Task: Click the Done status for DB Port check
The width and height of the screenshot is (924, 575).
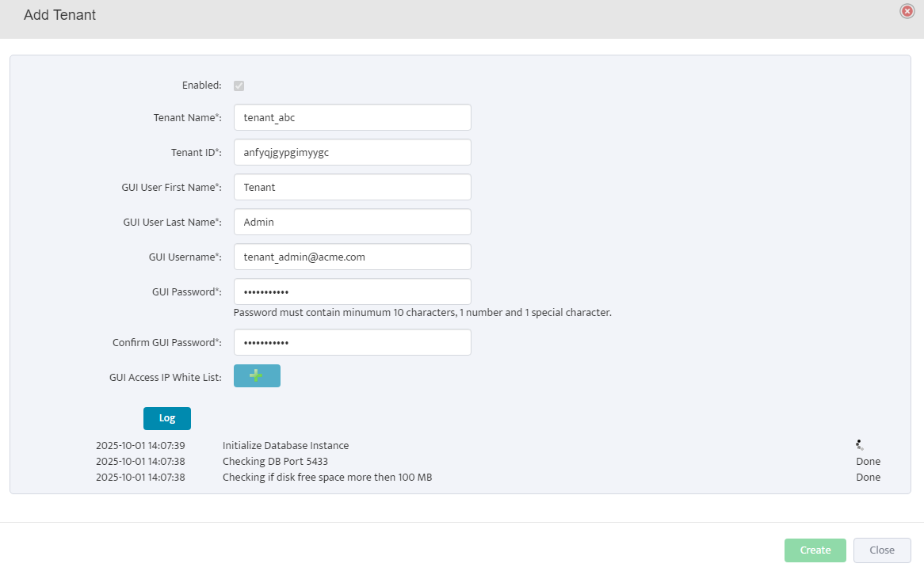Action: coord(868,462)
